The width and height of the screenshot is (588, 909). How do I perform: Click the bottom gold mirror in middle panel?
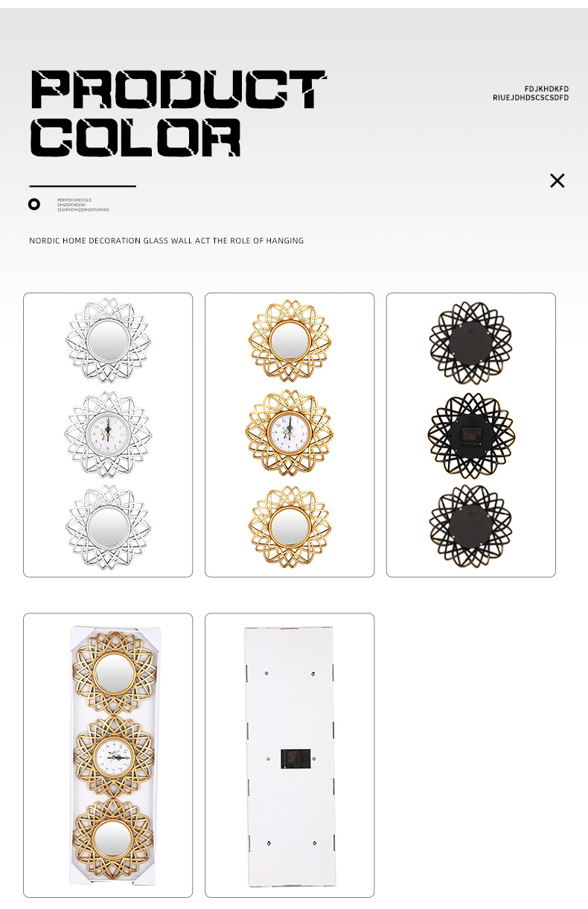[290, 527]
